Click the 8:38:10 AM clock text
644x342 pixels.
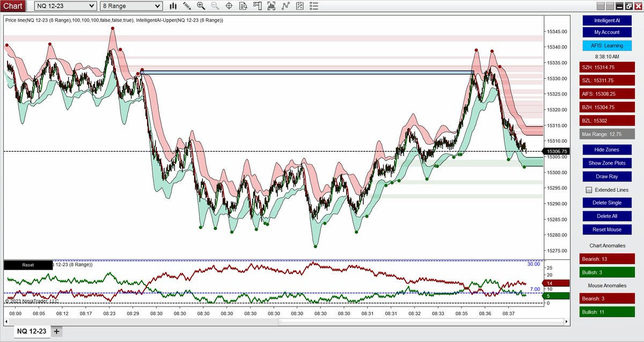point(607,56)
